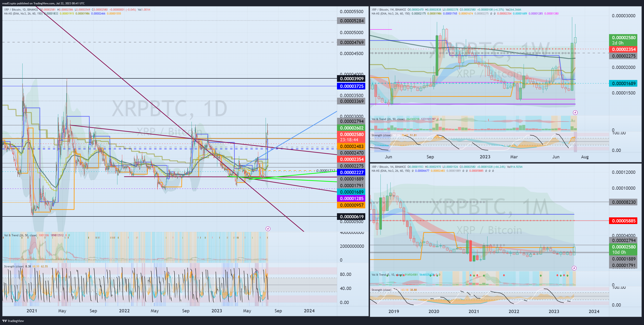Screen dimensions: 644x325
Task: Click the 0.00005284 gray price label
Action: pyautogui.click(x=351, y=21)
